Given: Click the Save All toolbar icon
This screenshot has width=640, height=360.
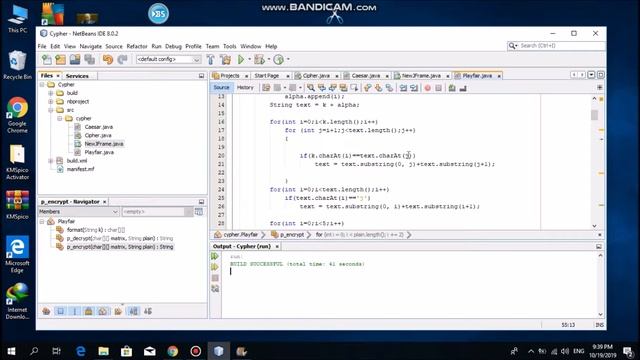Looking at the screenshot, I should click(89, 60).
